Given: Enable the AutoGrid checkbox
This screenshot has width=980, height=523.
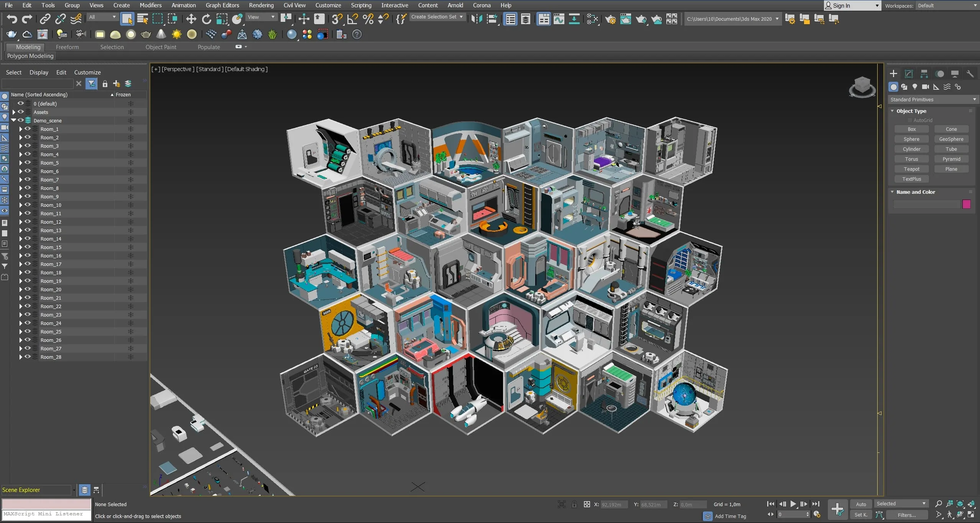Looking at the screenshot, I should point(909,120).
